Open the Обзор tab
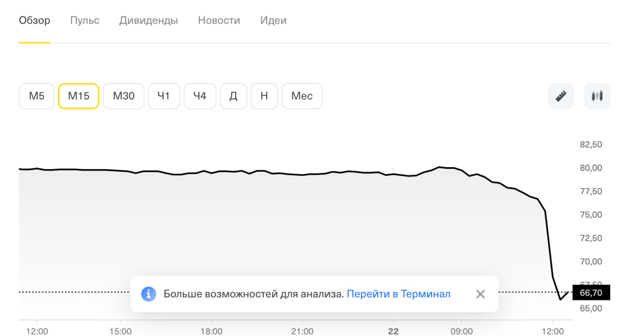This screenshot has height=336, width=644. pos(35,21)
